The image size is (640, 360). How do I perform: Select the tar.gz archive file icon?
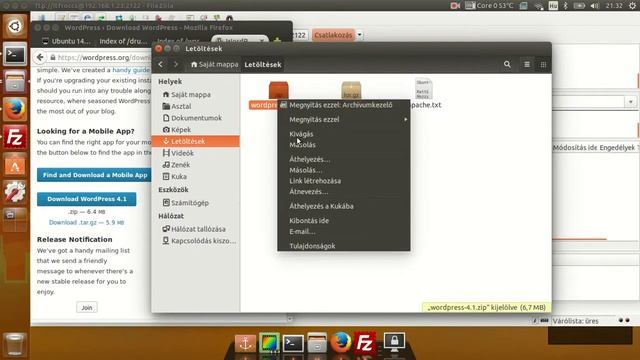(351, 90)
